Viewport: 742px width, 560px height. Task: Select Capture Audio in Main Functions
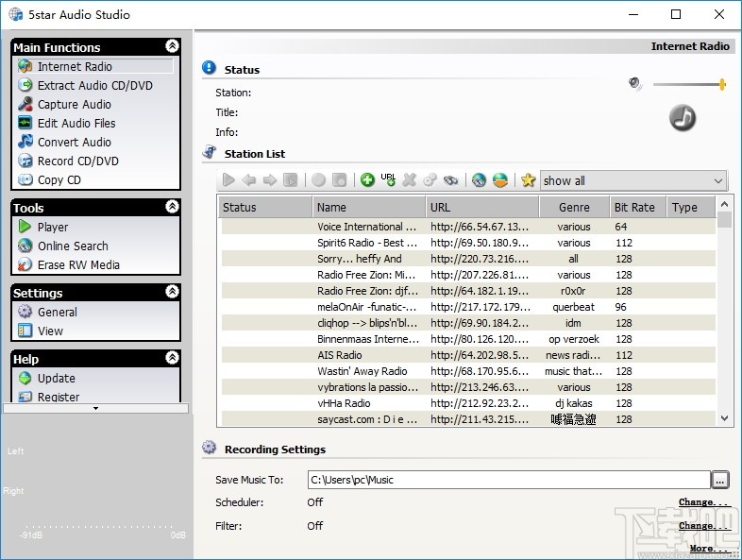click(74, 104)
